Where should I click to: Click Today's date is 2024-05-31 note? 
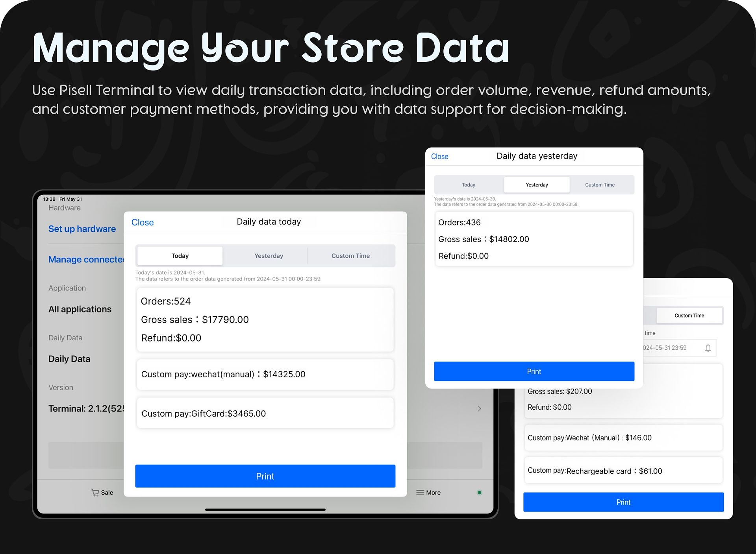[x=170, y=272]
